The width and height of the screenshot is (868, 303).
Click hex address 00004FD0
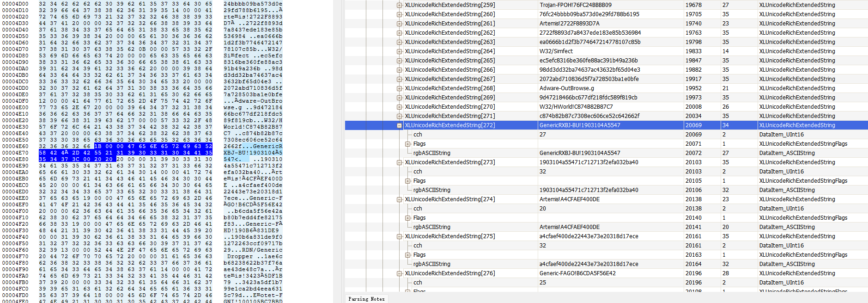point(15,295)
